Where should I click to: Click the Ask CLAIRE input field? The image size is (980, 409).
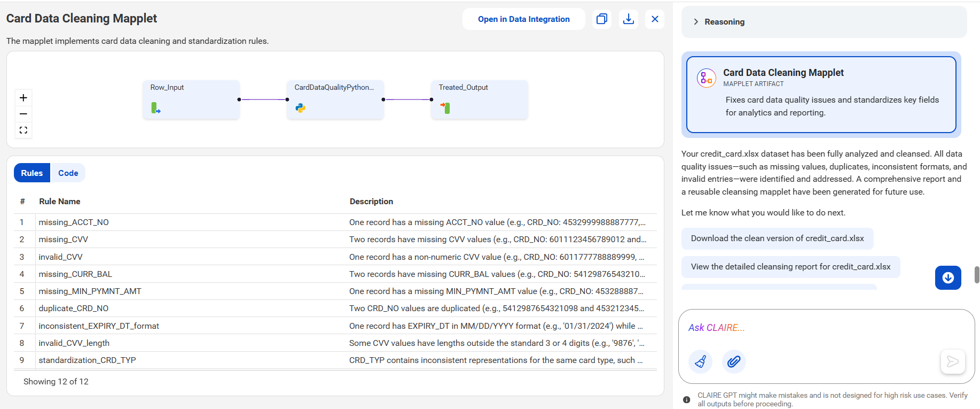coord(826,328)
